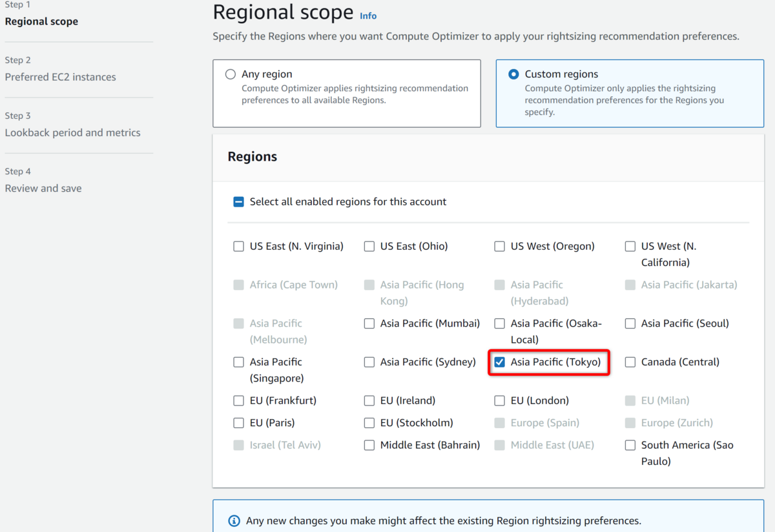Select the Any region radio option
The width and height of the screenshot is (775, 532).
(231, 74)
